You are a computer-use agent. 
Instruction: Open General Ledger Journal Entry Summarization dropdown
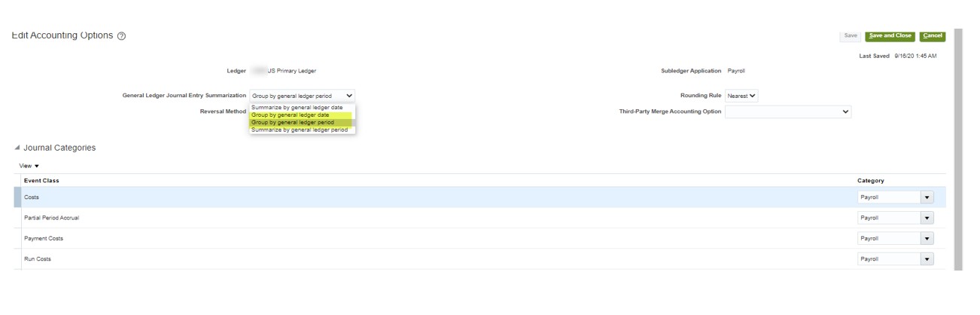(302, 96)
